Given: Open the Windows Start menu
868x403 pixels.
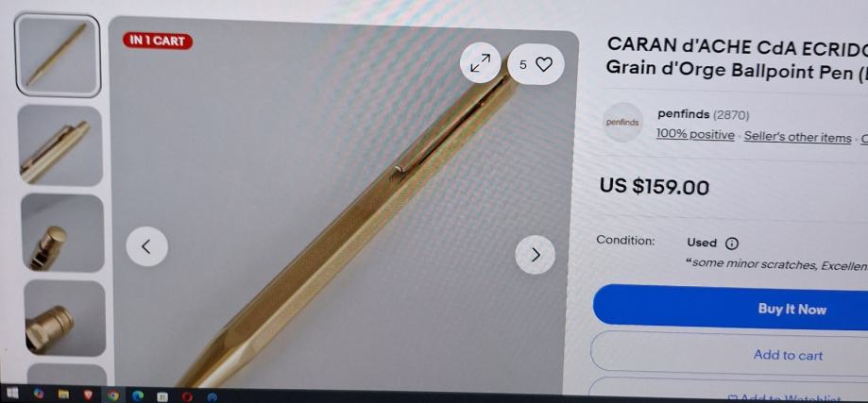Looking at the screenshot, I should point(12,394).
